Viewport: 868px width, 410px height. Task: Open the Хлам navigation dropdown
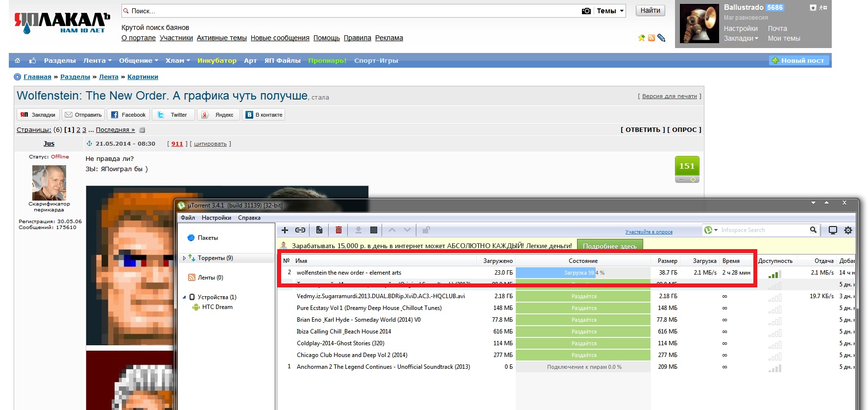click(x=178, y=60)
